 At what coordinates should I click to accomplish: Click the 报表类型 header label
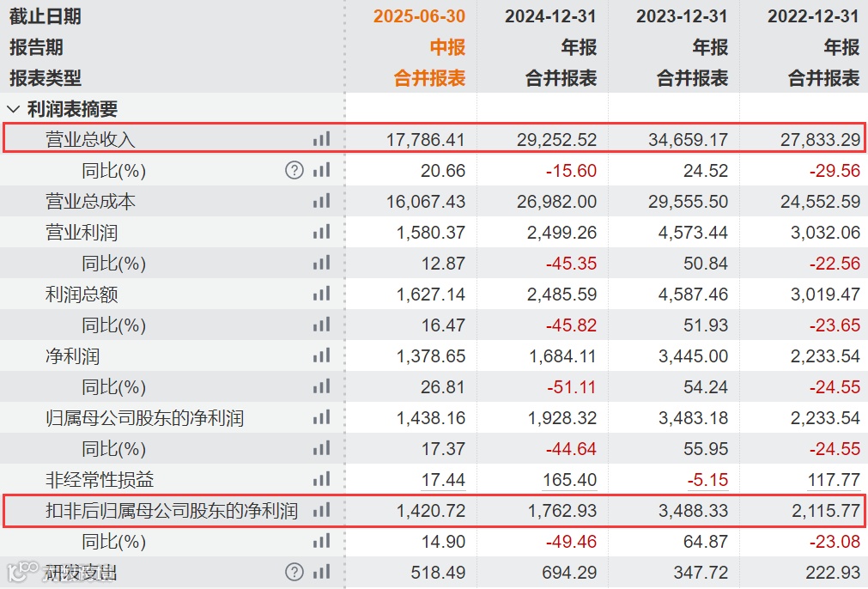pos(45,78)
